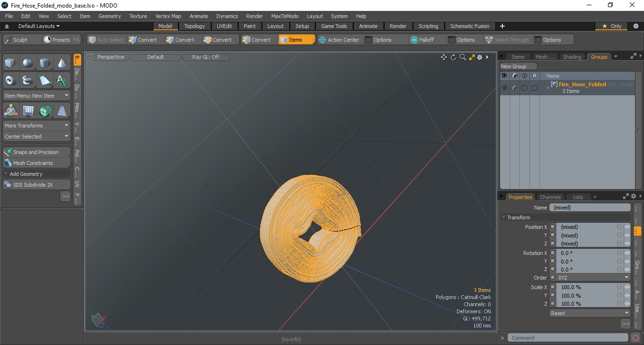Click the Position Z (mixed) field

pos(590,244)
